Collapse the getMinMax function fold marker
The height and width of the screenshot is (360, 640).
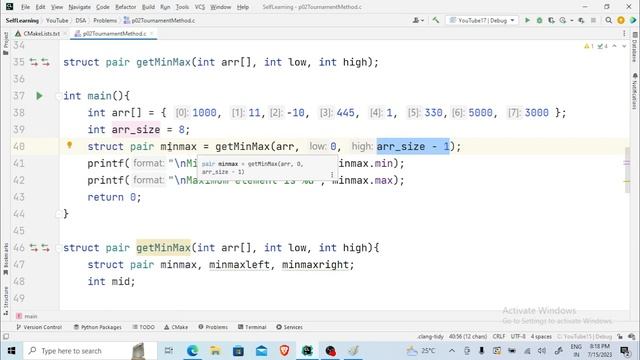(58, 248)
